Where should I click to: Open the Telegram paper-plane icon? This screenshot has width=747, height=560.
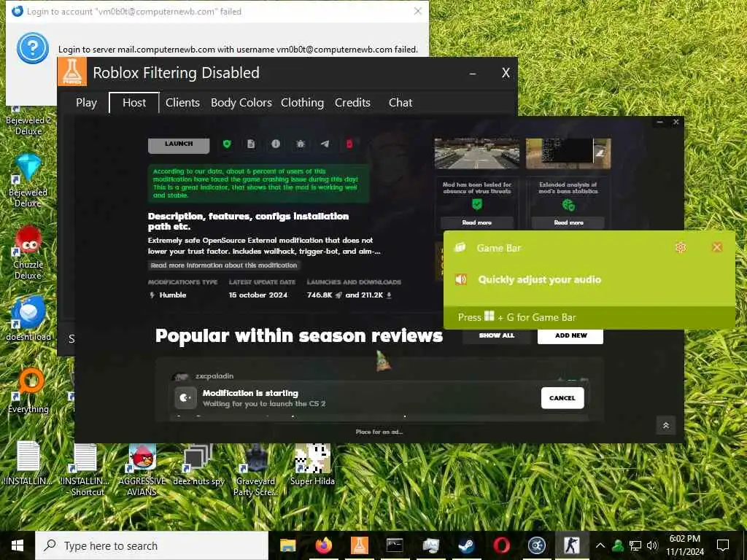(325, 144)
